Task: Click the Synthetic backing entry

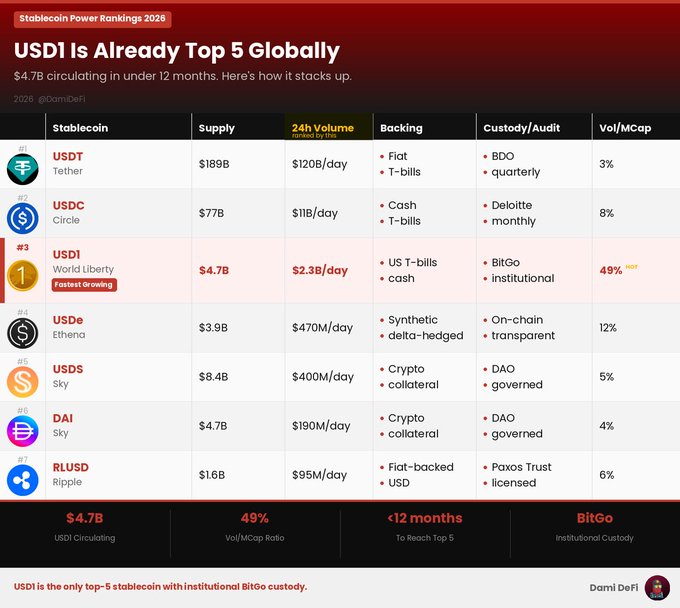Action: [x=413, y=320]
